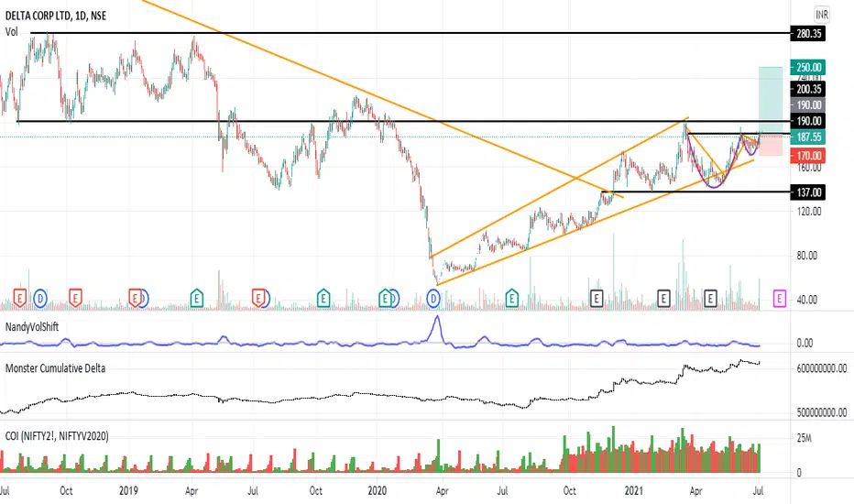
Task: Click the black E earnings marker after Oct 2020
Action: click(x=597, y=298)
